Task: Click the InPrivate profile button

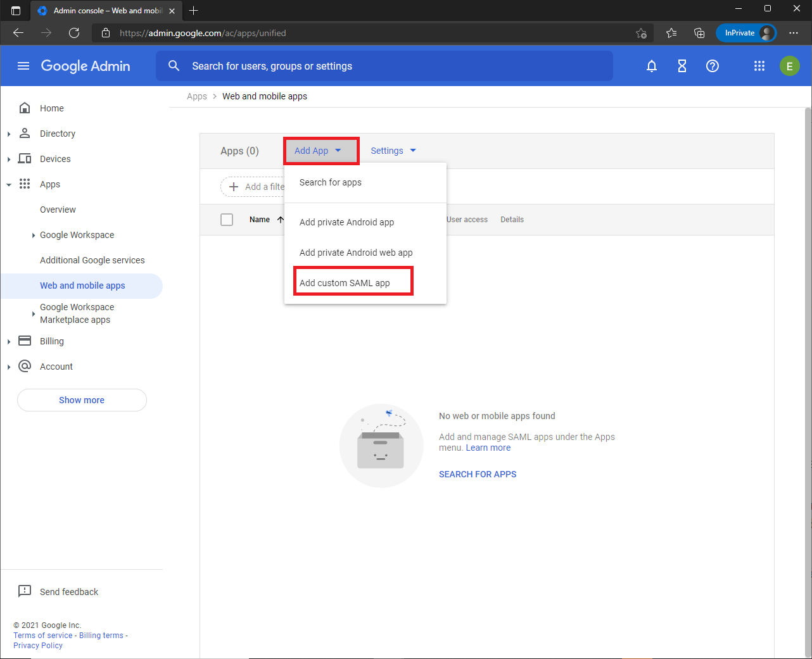Action: click(746, 33)
